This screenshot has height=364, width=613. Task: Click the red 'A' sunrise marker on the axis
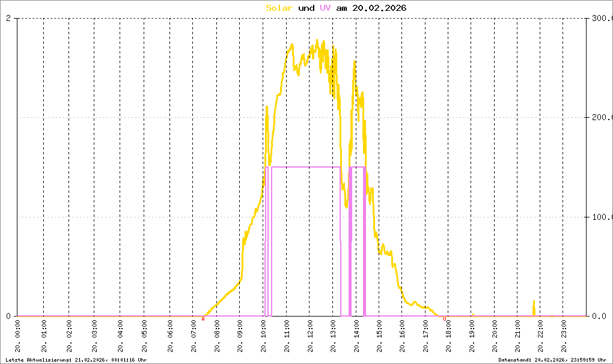tap(203, 320)
